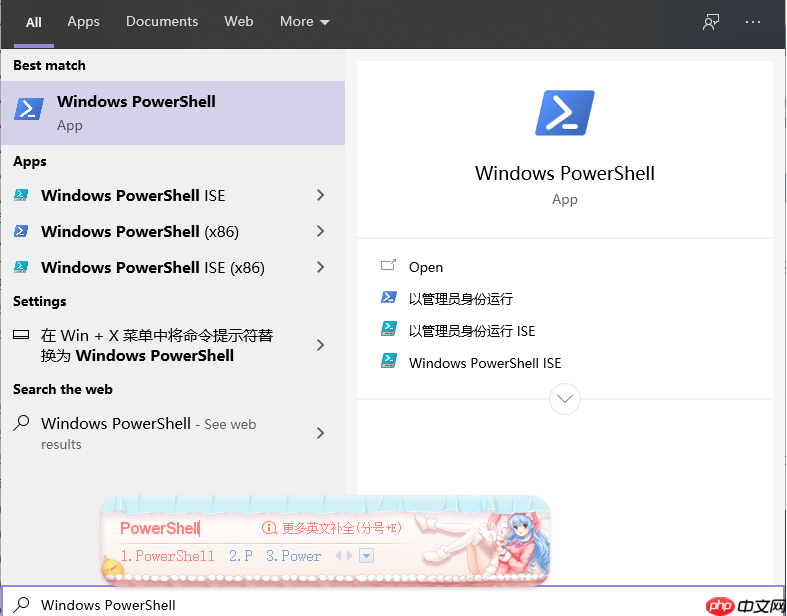Screen dimensions: 787x616
Task: Click the icon beside 以管理员身份运行 ISE
Action: (388, 329)
